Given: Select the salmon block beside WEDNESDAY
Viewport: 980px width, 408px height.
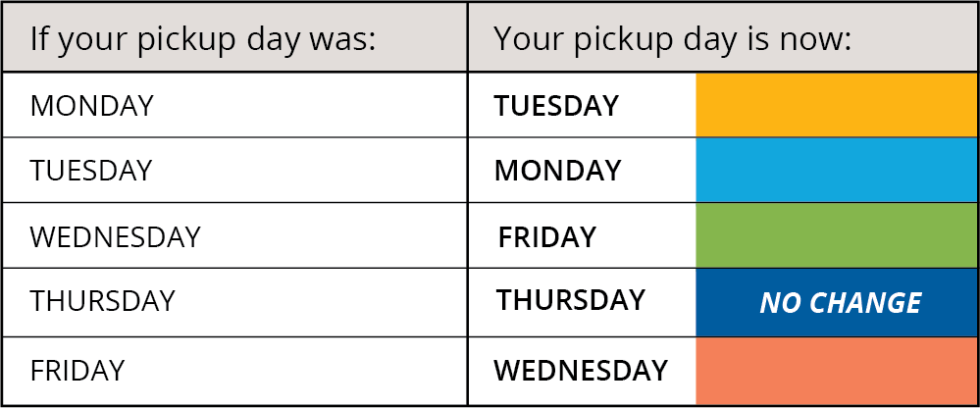Looking at the screenshot, I should point(836,371).
